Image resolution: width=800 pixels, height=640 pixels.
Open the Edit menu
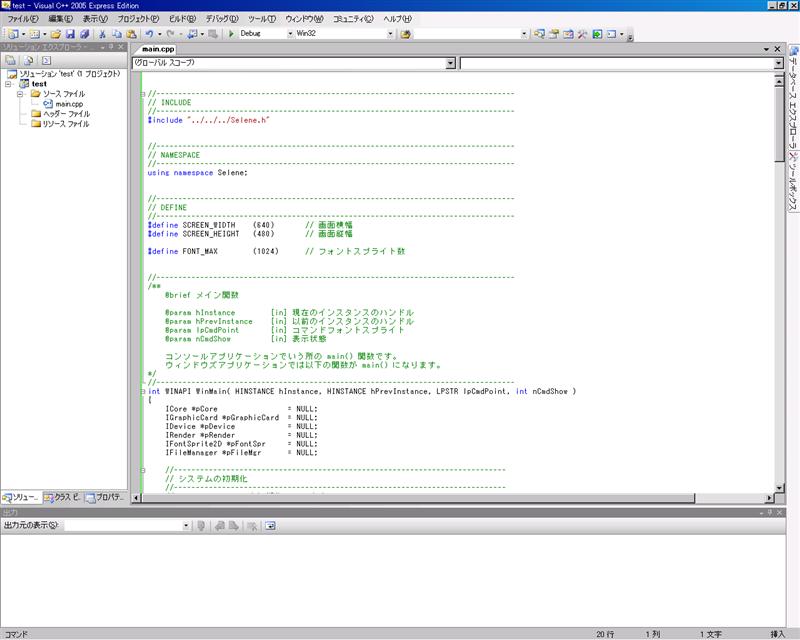click(61, 19)
